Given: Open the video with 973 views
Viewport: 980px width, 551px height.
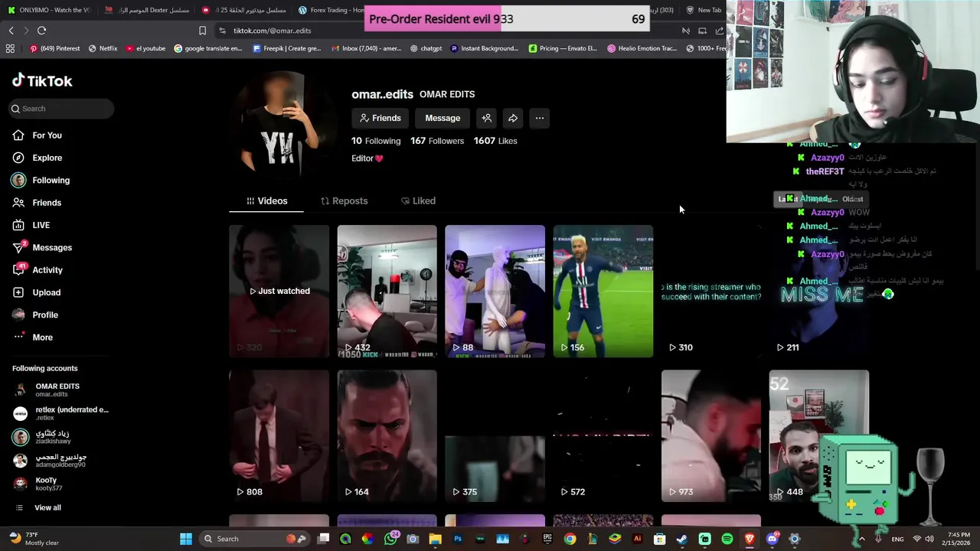Looking at the screenshot, I should click(711, 436).
